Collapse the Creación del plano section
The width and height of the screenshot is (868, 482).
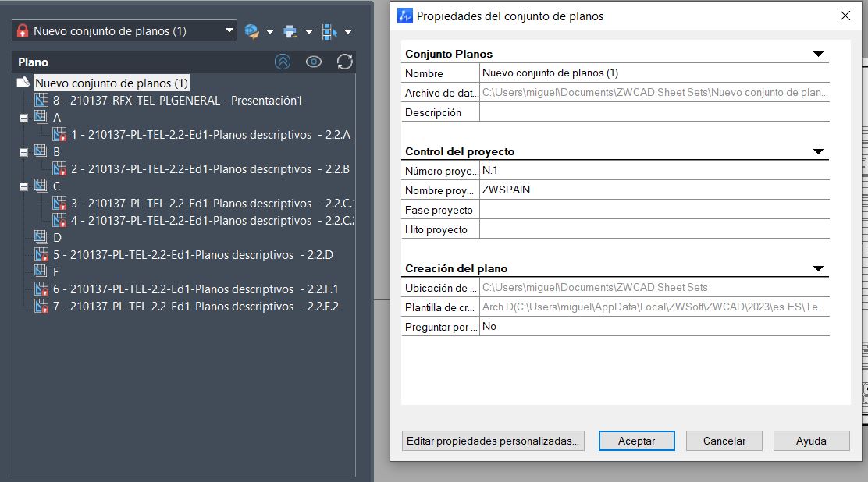tap(818, 269)
